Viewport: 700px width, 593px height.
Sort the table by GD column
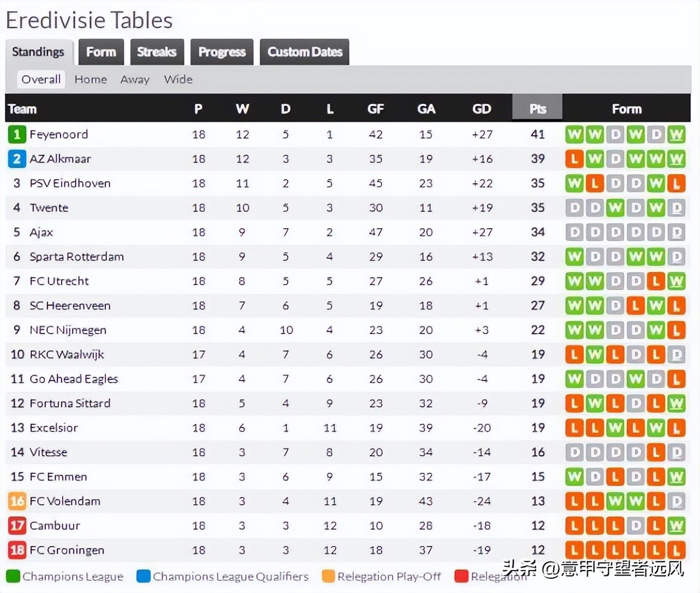(x=482, y=109)
